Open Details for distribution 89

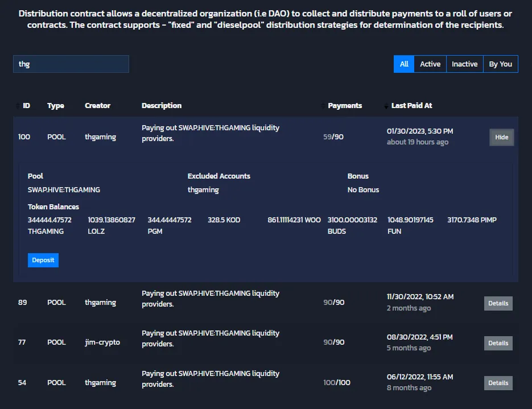[x=498, y=303]
